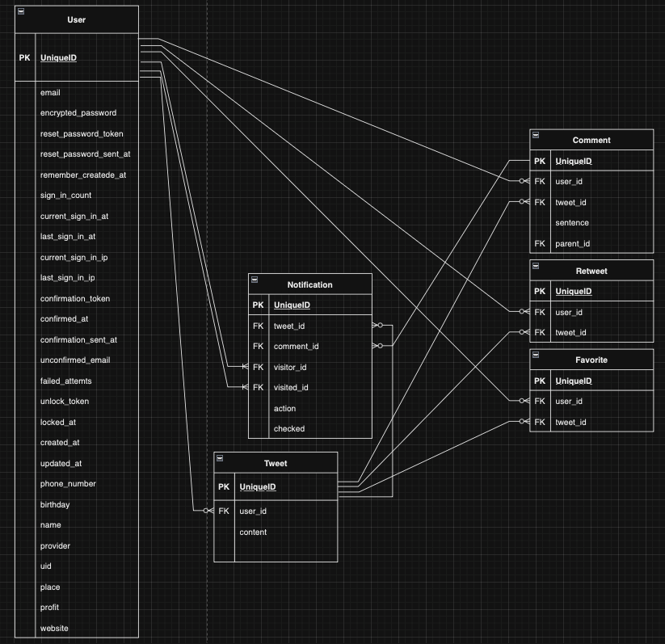Click the collapse icon on the Retweet table
Screen dimensions: 665x644
[x=536, y=266]
